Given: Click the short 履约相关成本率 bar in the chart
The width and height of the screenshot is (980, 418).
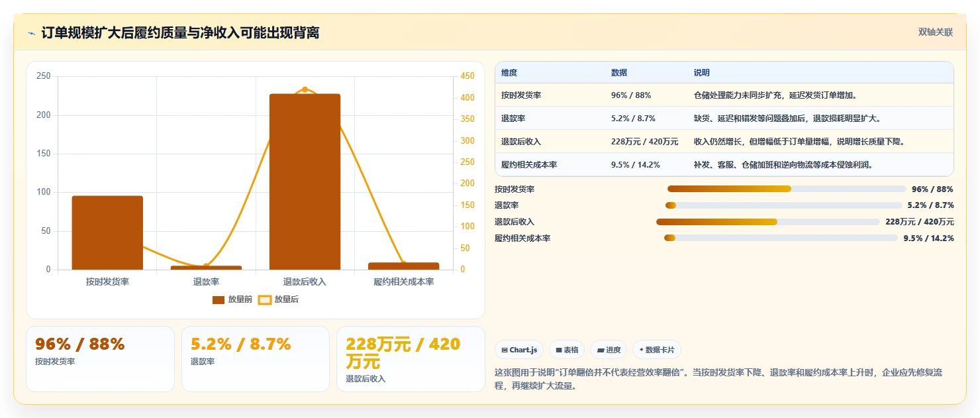Looking at the screenshot, I should pyautogui.click(x=403, y=266).
